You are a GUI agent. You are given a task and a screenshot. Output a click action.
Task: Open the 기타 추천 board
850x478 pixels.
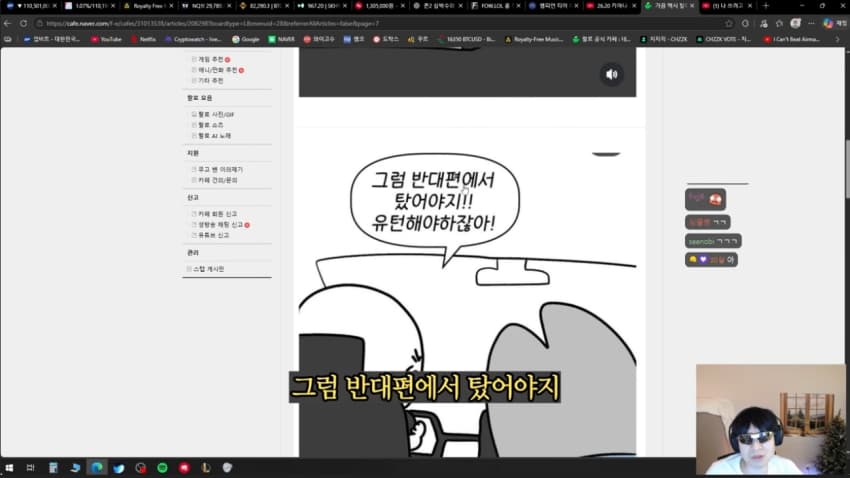[x=210, y=80]
